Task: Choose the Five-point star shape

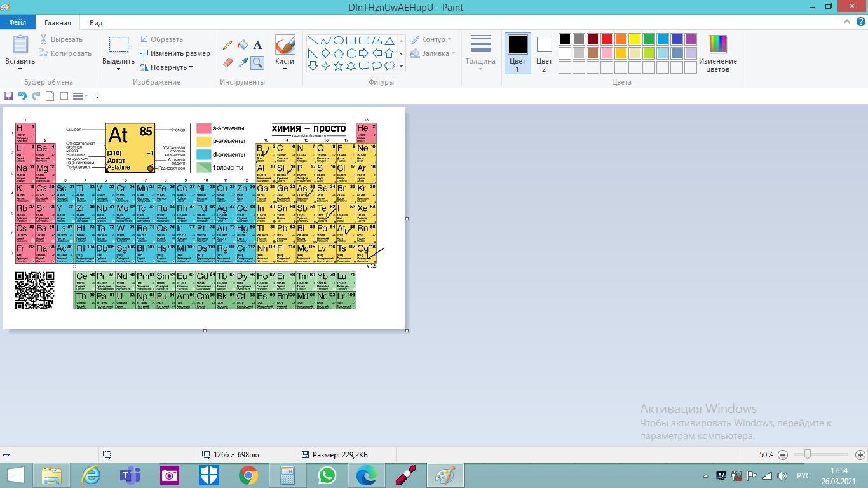Action: 339,65
